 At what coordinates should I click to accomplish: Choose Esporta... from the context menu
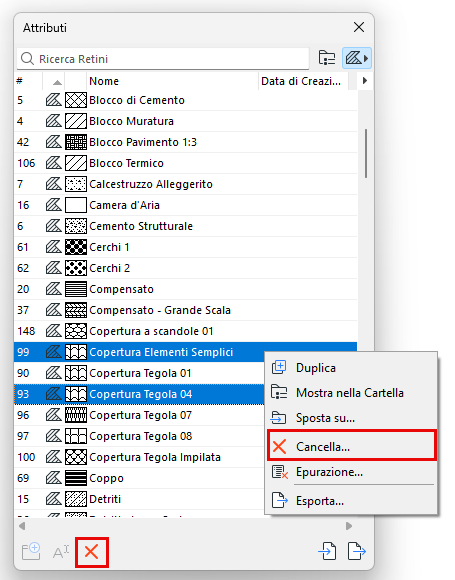(351, 501)
